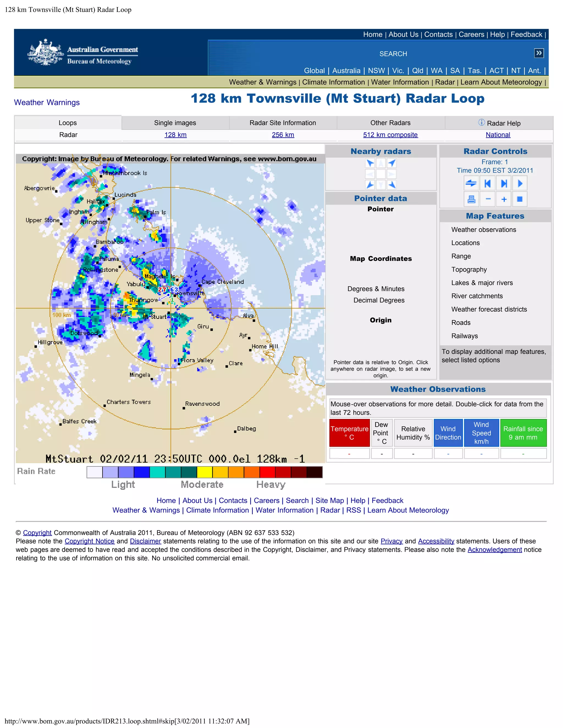Click the loop/swap direction radar control
563x728 pixels.
pyautogui.click(x=471, y=183)
